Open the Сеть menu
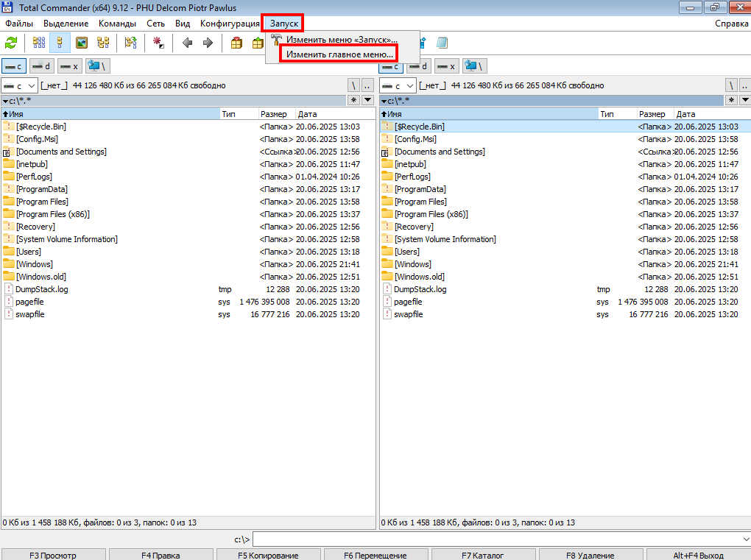 [155, 24]
